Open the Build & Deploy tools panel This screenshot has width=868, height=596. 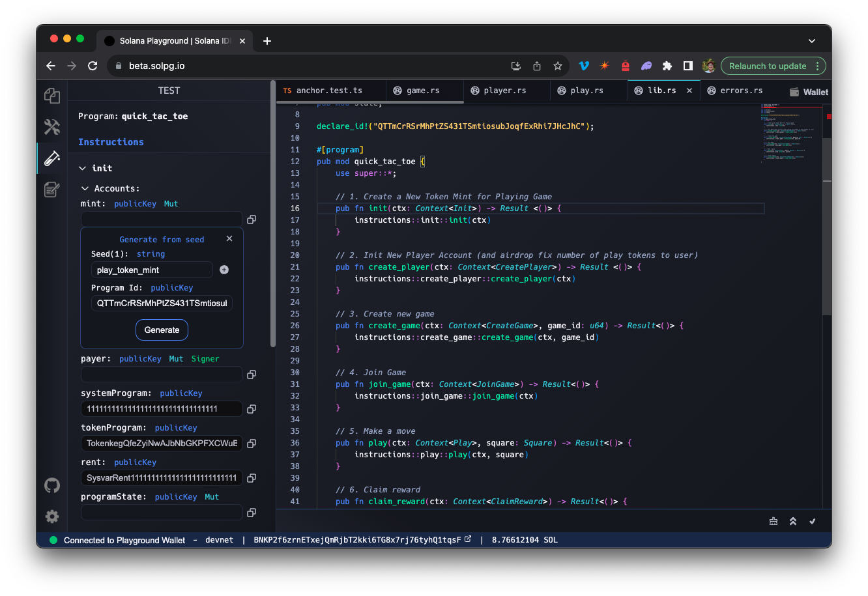point(52,126)
